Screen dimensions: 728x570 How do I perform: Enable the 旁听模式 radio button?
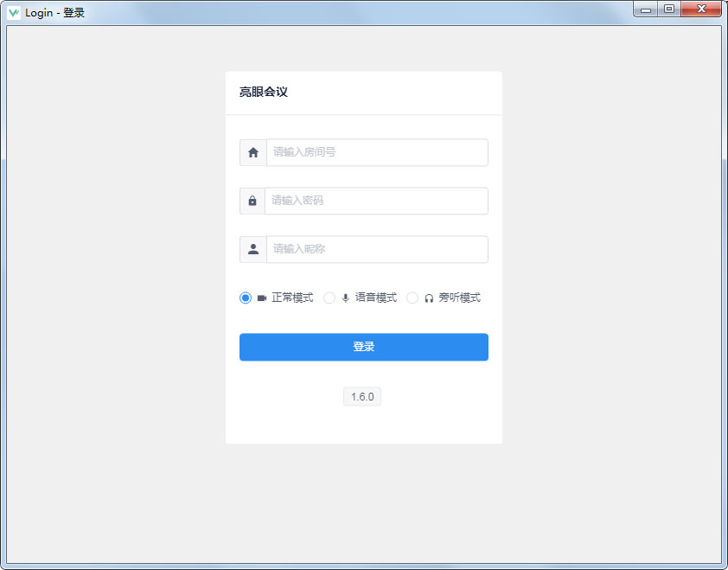tap(412, 298)
